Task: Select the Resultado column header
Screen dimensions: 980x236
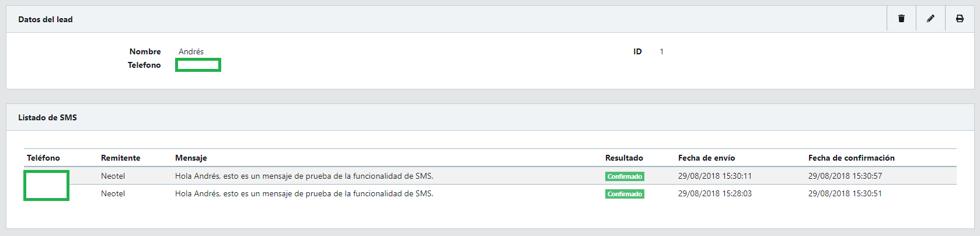Action: coord(624,158)
